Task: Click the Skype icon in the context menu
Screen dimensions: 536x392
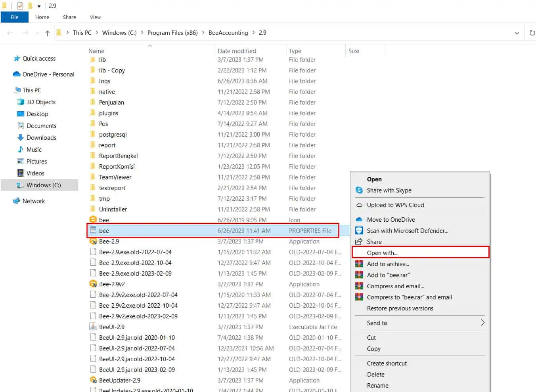Action: click(359, 190)
